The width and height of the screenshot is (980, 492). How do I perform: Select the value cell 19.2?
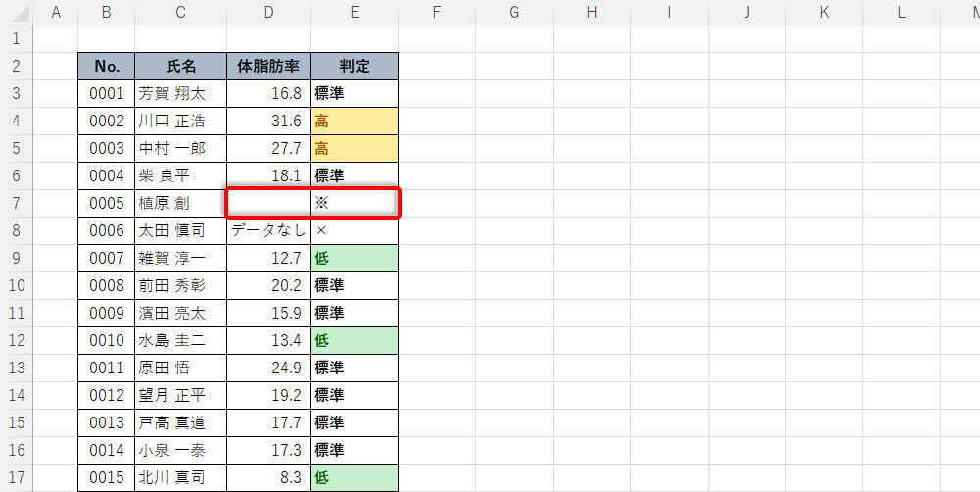(x=269, y=395)
